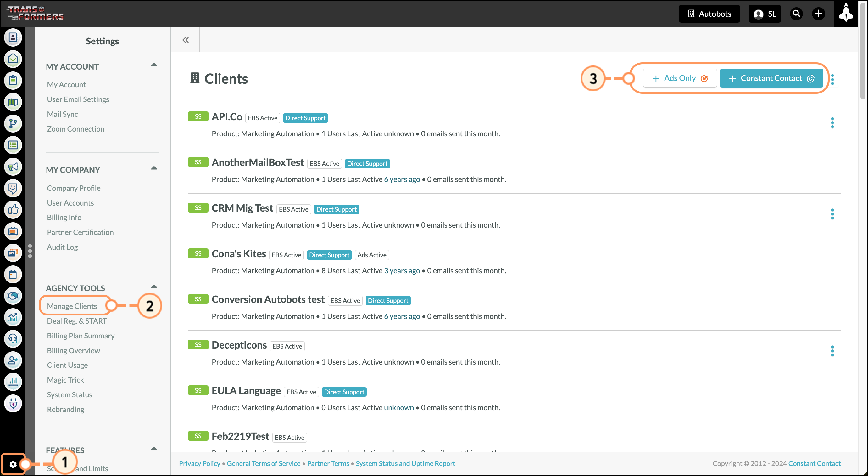Open the trending chart analytics sidebar icon
This screenshot has width=868, height=476.
tap(13, 318)
